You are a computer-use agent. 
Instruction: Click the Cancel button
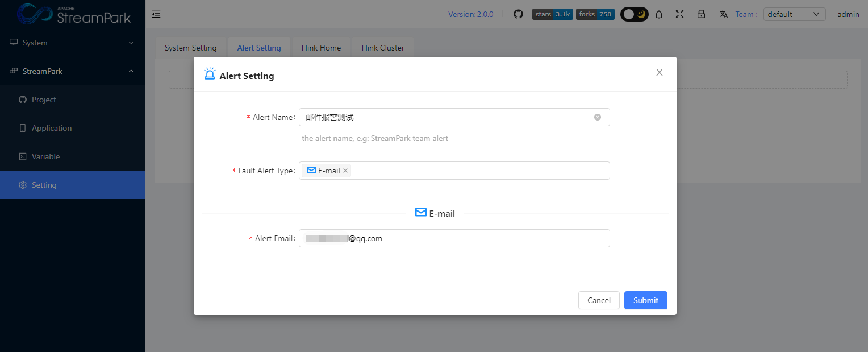599,300
